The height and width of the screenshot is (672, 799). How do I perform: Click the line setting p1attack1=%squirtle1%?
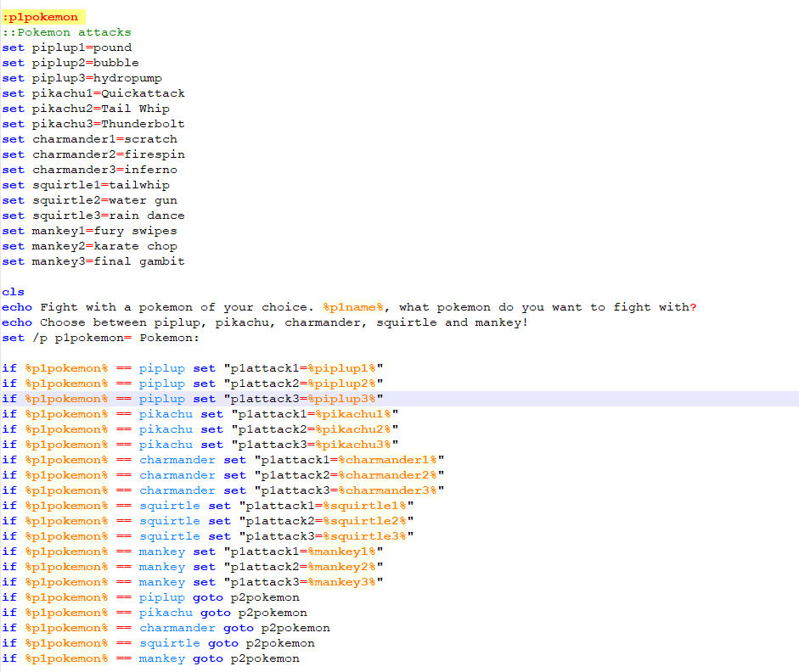pyautogui.click(x=208, y=506)
